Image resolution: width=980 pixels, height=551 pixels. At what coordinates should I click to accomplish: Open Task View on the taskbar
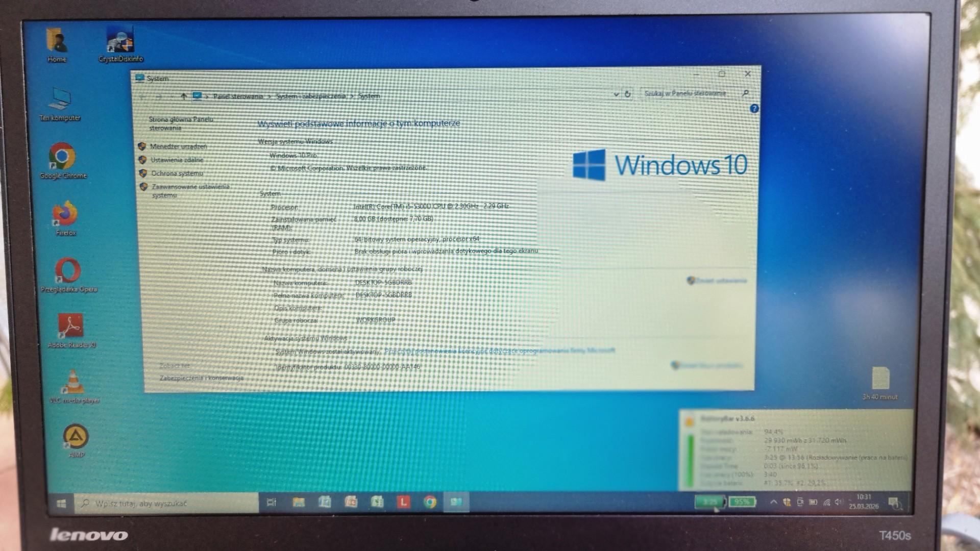click(x=272, y=503)
